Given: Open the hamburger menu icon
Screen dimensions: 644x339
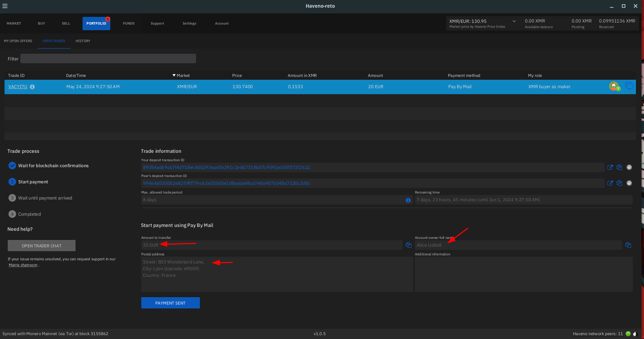Looking at the screenshot, I should click(5, 6).
